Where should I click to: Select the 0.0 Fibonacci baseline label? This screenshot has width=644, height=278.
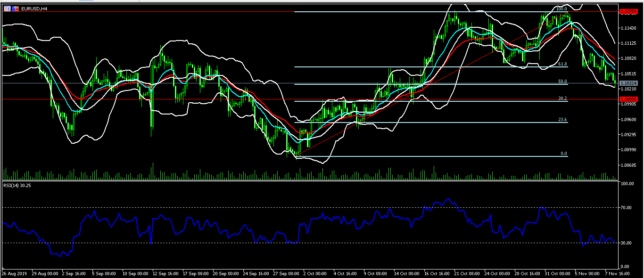(564, 154)
